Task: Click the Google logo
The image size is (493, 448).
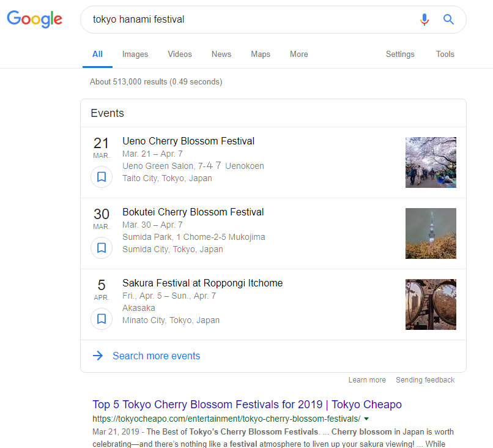Action: click(35, 19)
